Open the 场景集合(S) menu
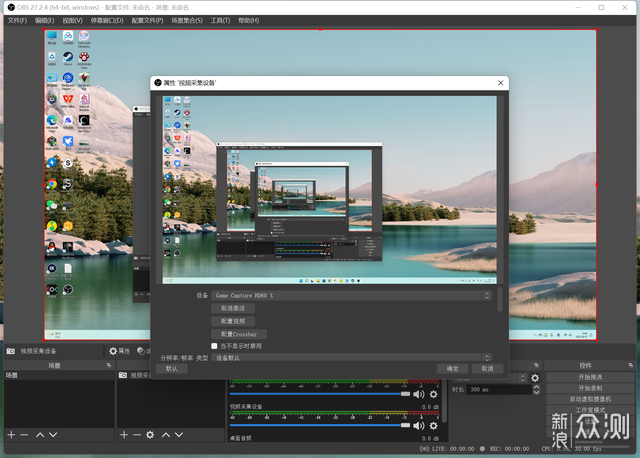 pyautogui.click(x=187, y=20)
